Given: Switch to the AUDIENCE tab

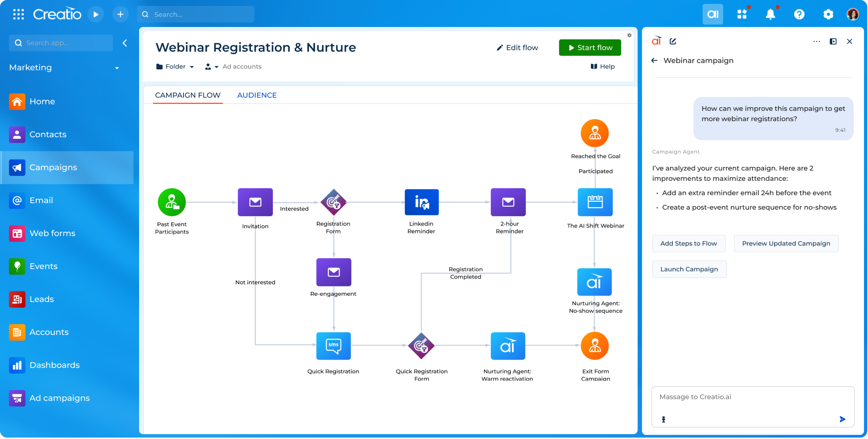Looking at the screenshot, I should click(257, 95).
